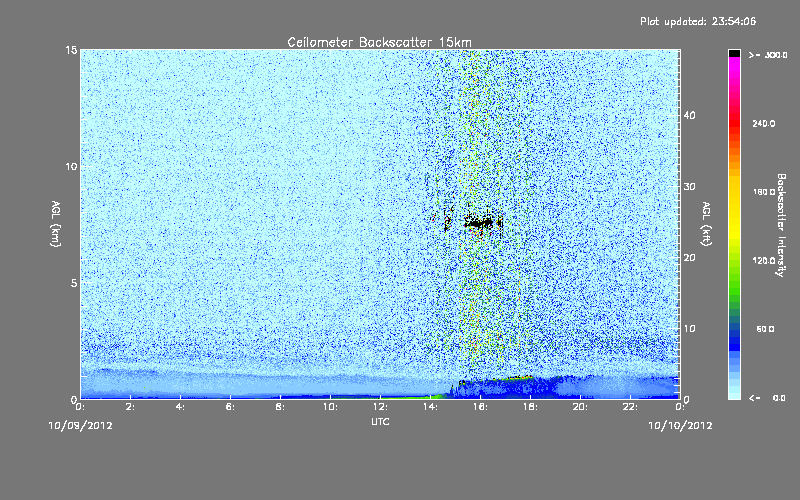Click the 'UTC' x-axis label
800x500 pixels.
(380, 421)
